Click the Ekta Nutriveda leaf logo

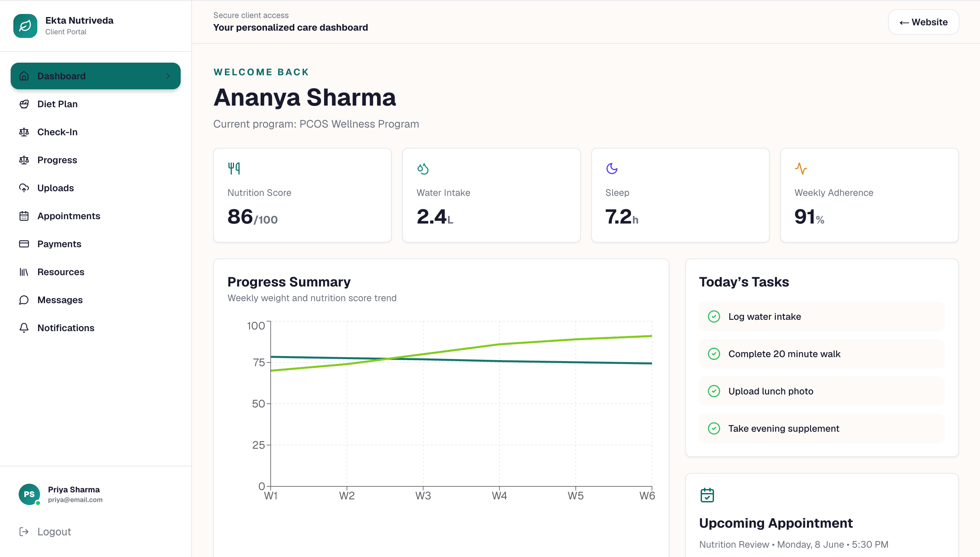click(25, 26)
